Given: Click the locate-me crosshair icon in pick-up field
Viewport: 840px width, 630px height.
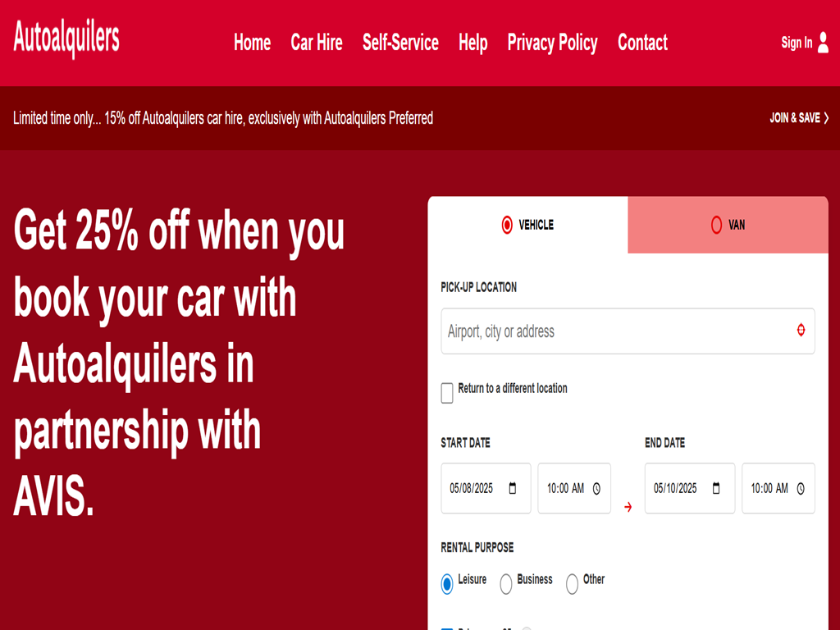Looking at the screenshot, I should [x=801, y=331].
